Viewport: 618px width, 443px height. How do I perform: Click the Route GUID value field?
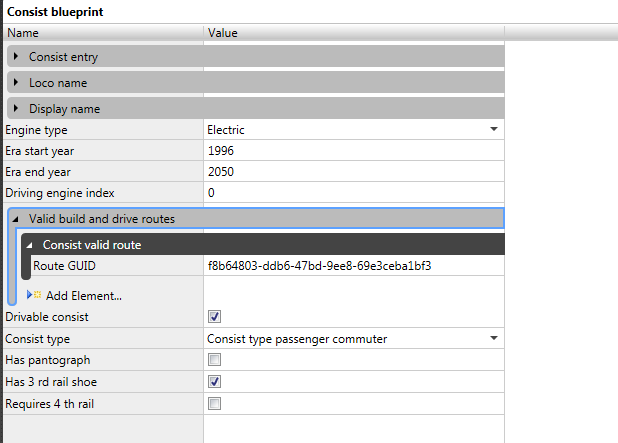coord(350,266)
